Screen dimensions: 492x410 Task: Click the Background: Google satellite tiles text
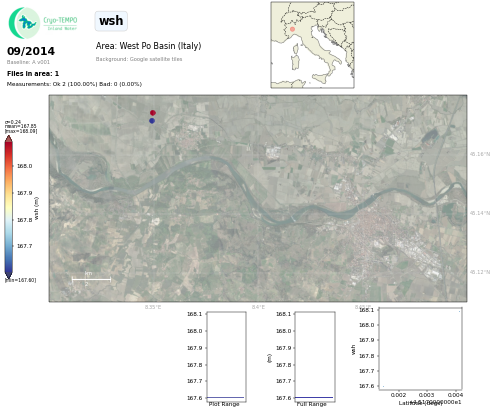[x=139, y=59]
